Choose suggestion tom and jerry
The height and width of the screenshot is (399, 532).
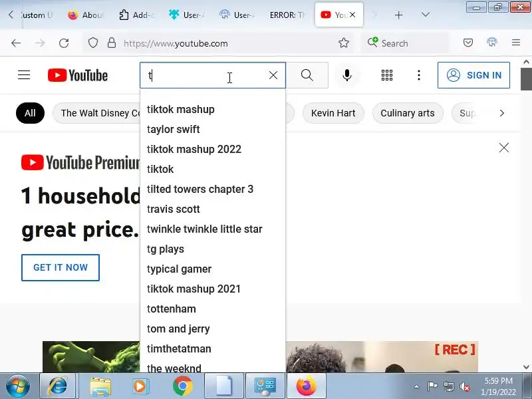[x=213, y=329]
